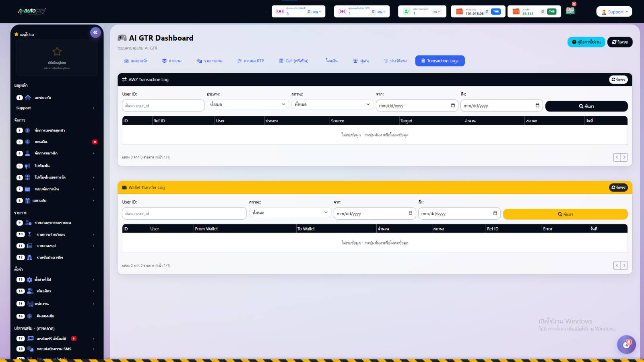The height and width of the screenshot is (362, 644).
Task: Switch to the Call (free spin) tab
Action: pos(293,61)
